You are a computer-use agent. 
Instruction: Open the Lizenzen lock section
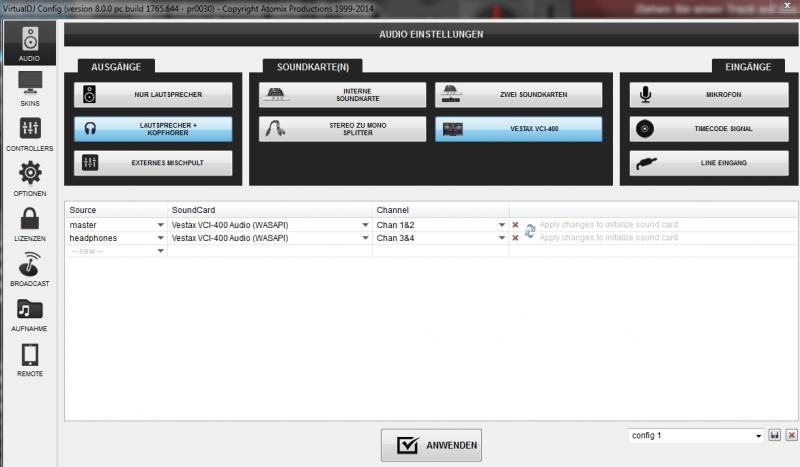tap(30, 223)
